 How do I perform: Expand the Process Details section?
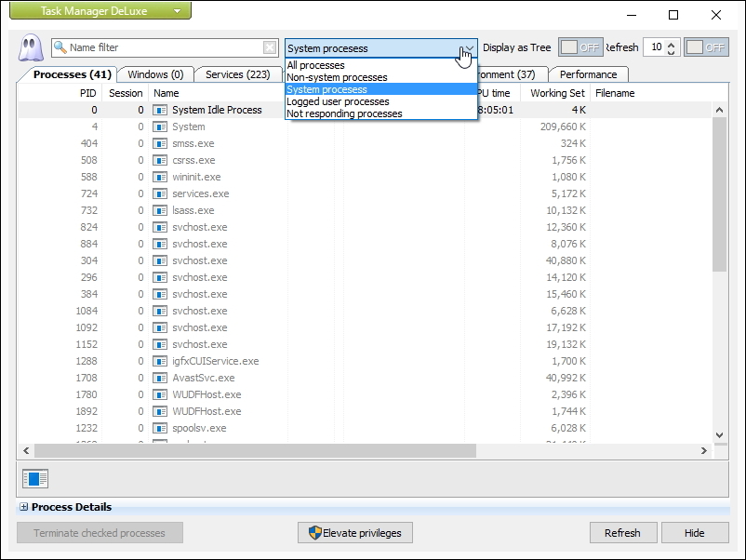click(24, 507)
